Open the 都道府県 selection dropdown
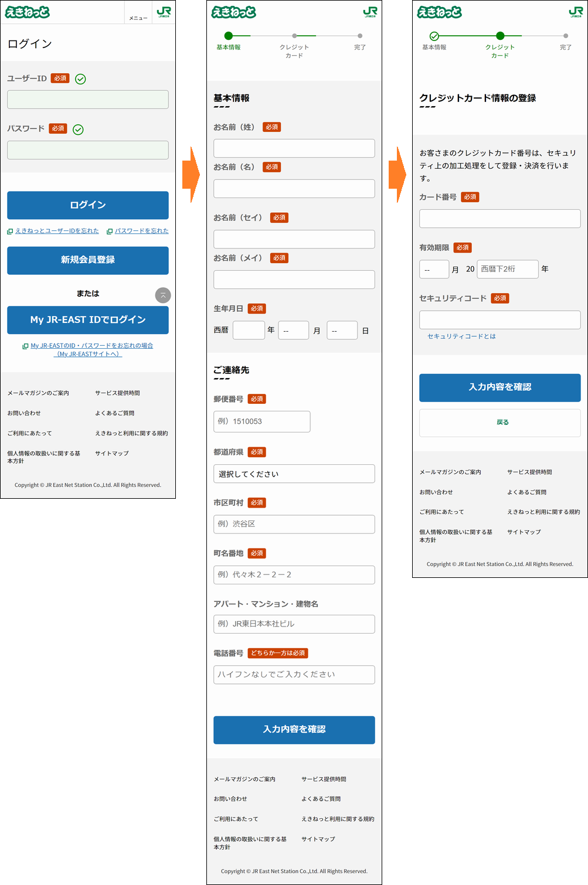The image size is (588, 885). [x=294, y=474]
